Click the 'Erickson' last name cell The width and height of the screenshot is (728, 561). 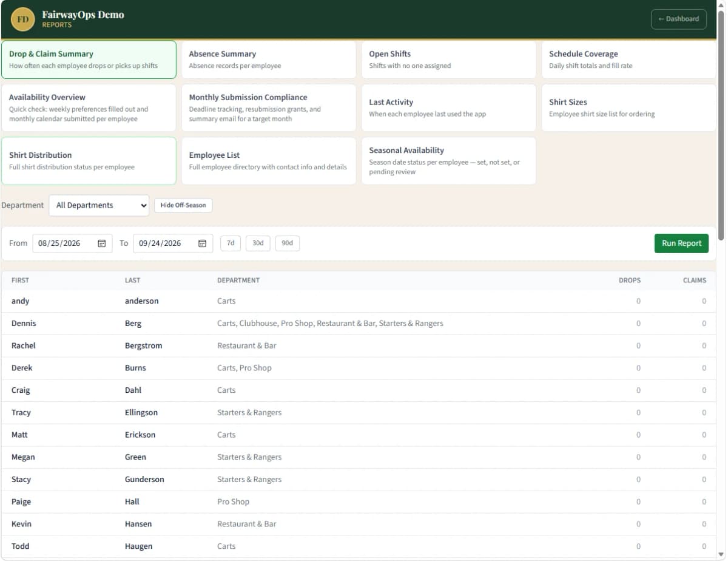[140, 435]
